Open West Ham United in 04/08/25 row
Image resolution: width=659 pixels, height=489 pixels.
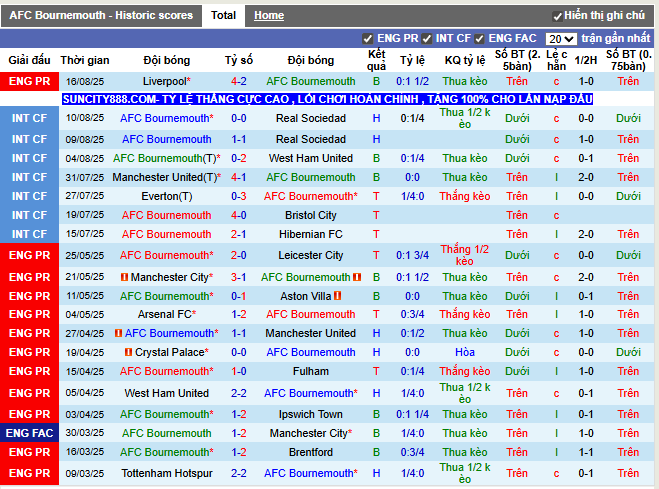click(311, 158)
